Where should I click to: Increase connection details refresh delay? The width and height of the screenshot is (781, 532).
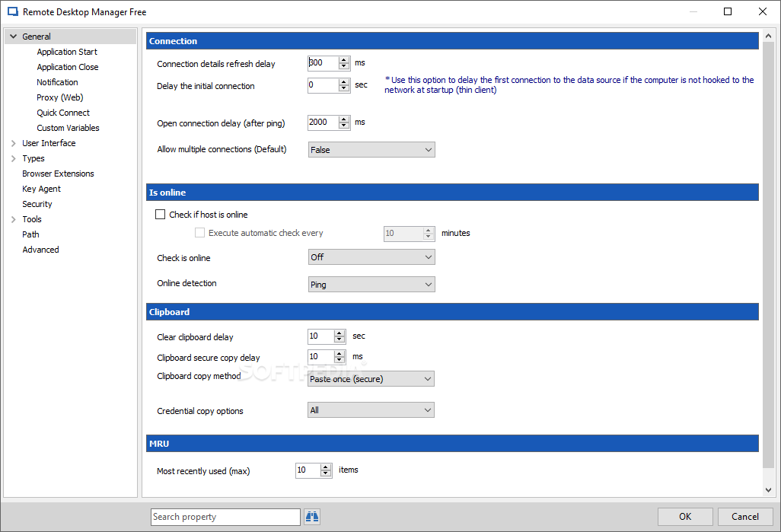point(344,60)
